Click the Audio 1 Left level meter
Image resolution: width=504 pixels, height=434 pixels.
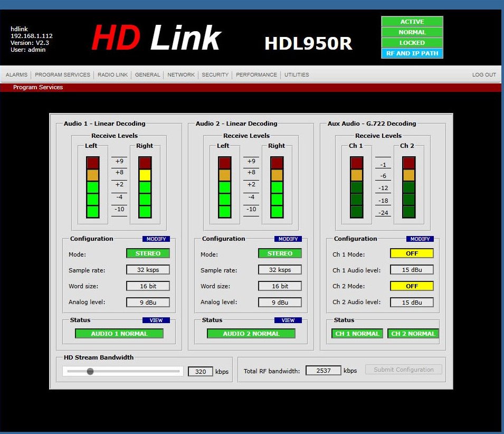click(x=93, y=187)
